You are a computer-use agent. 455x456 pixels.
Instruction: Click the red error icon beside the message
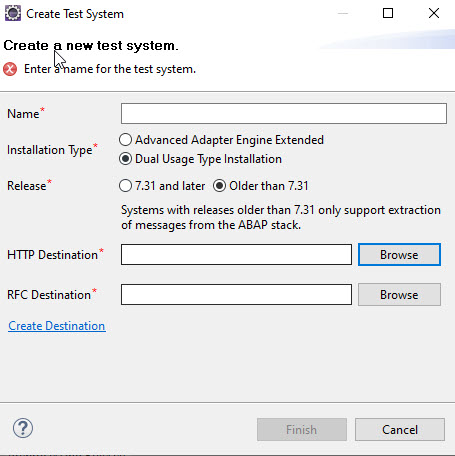[x=10, y=69]
